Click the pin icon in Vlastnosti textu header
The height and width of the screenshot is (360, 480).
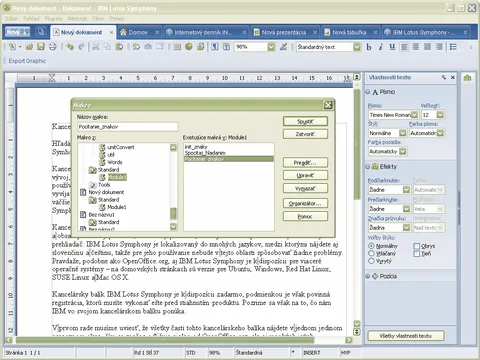pyautogui.click(x=444, y=77)
